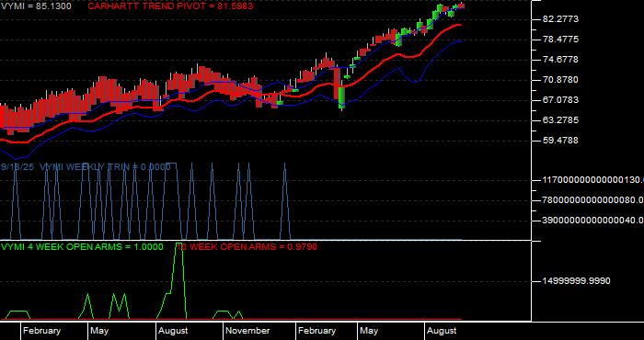Click the 59.4788 price axis value

pos(560,141)
